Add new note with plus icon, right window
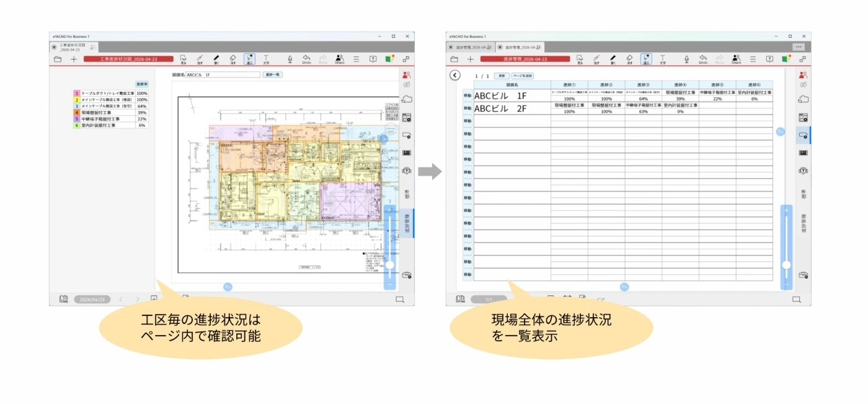This screenshot has width=868, height=404. (x=471, y=59)
